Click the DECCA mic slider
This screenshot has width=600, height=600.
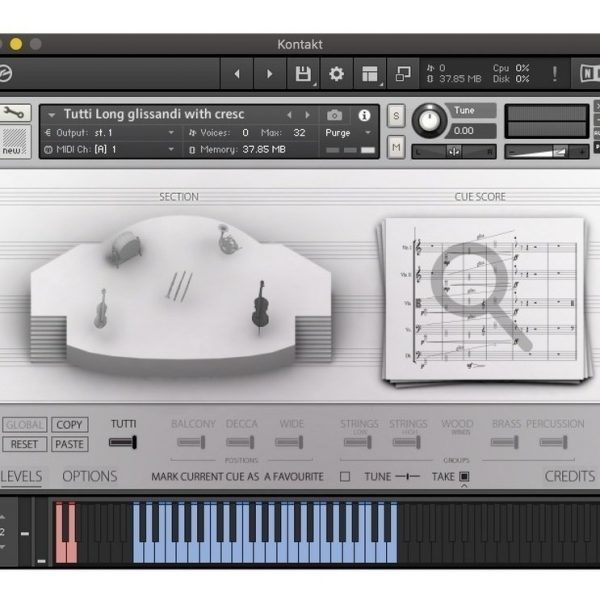240,442
